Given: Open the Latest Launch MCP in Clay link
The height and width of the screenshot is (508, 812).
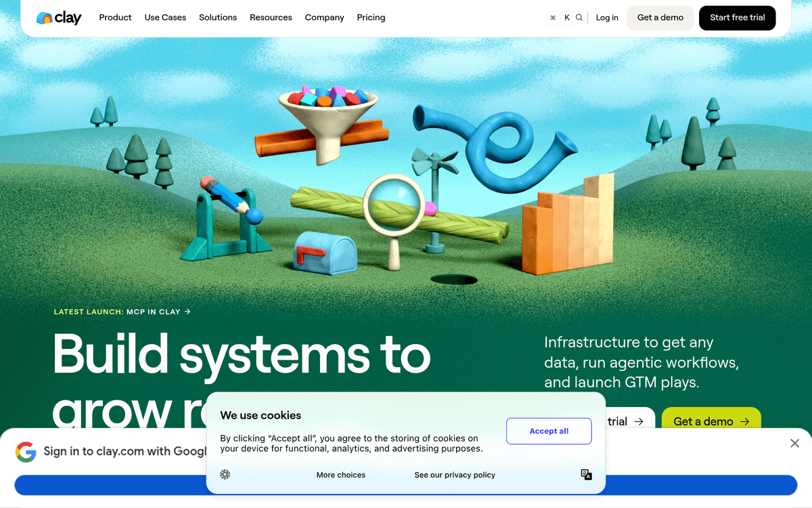Looking at the screenshot, I should point(122,312).
